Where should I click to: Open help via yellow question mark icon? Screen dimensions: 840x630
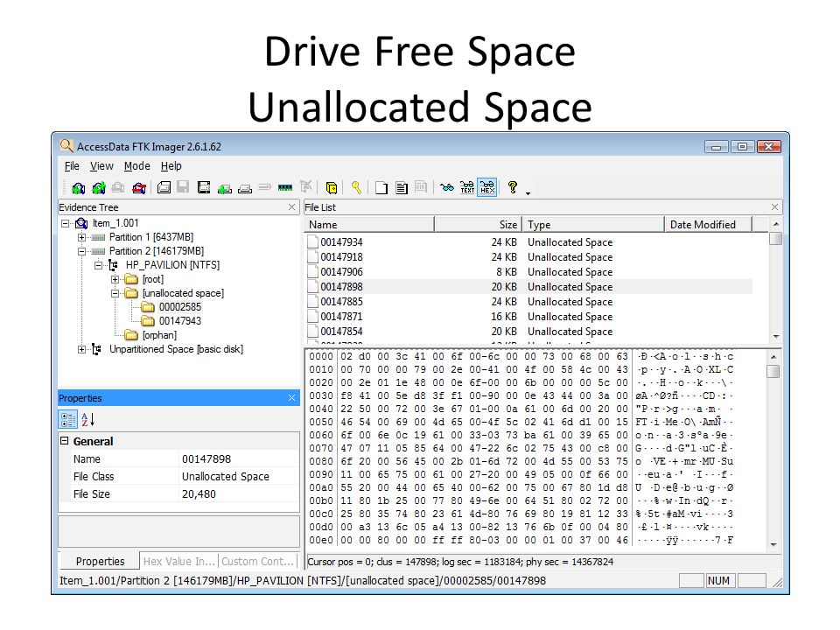pos(513,187)
